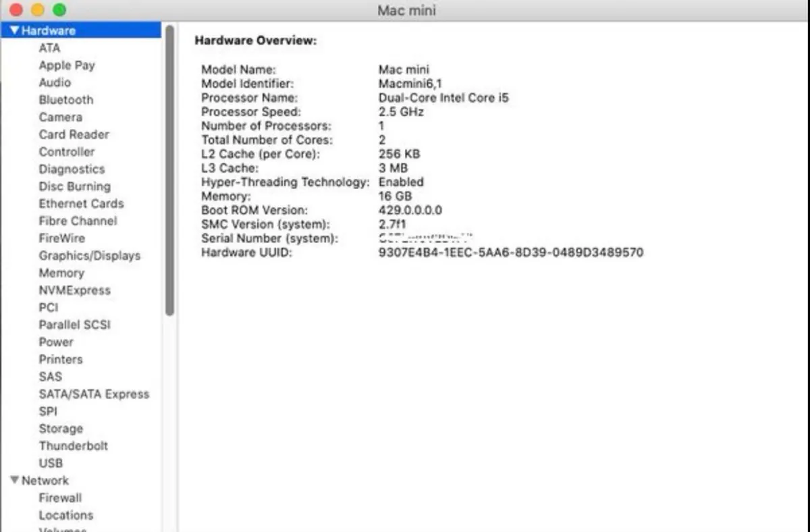
Task: Show PCI information
Action: pos(49,308)
